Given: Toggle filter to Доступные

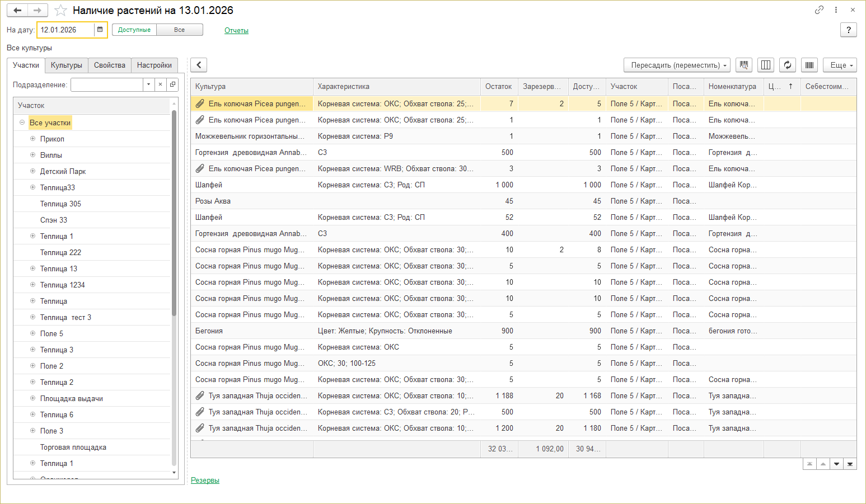Looking at the screenshot, I should (134, 30).
